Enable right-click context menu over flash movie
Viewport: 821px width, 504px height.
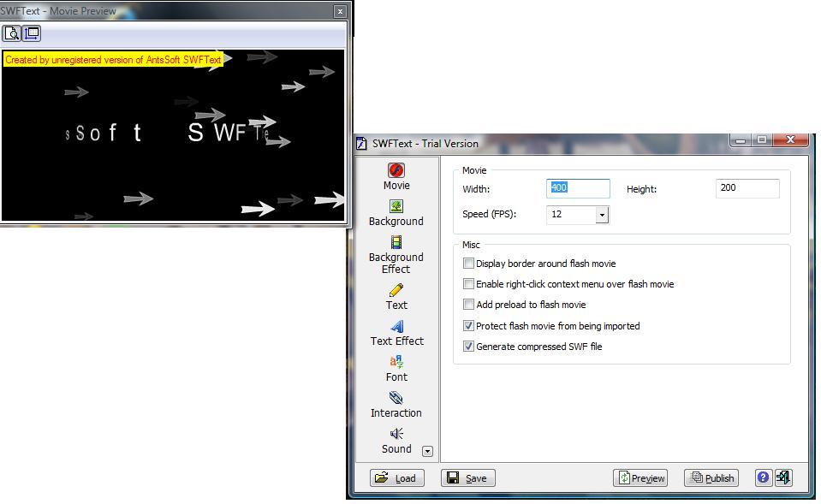coord(468,283)
